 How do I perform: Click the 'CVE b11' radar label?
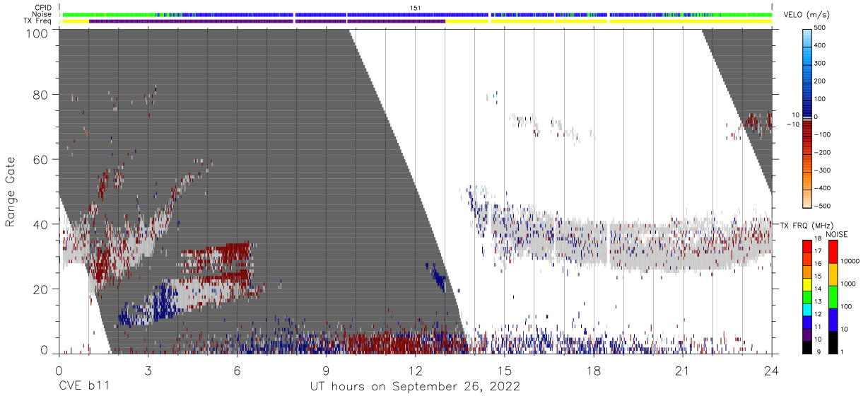pyautogui.click(x=84, y=386)
